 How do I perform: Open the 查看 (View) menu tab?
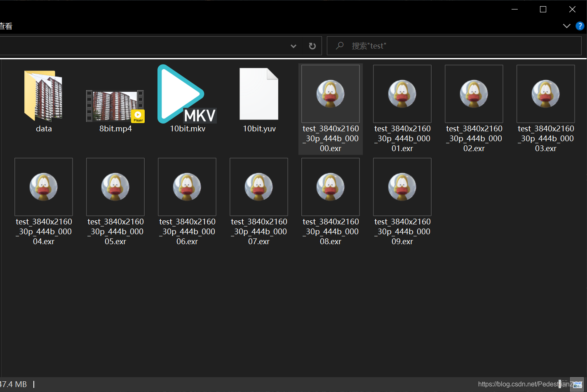coord(6,26)
